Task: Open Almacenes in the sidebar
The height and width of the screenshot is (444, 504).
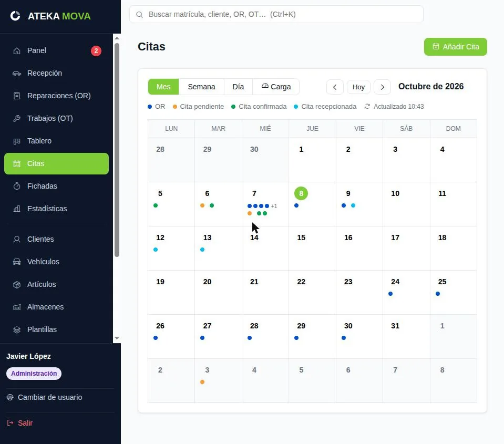Action: 56,307
